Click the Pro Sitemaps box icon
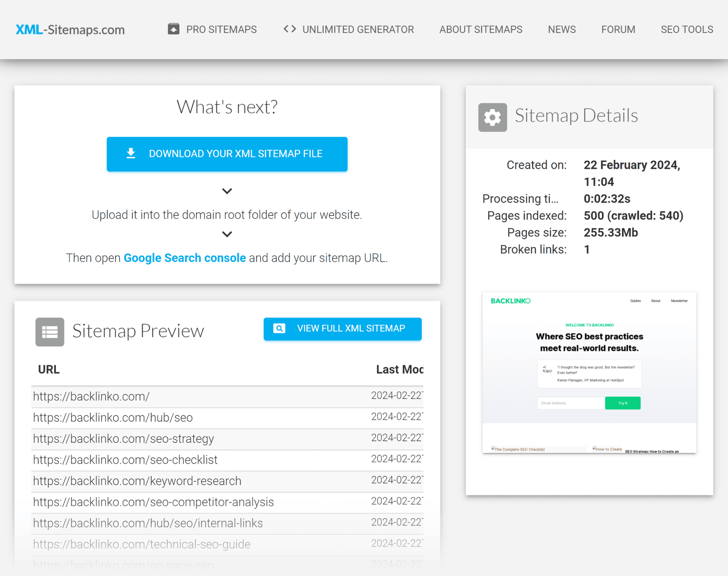The image size is (728, 576). click(174, 29)
